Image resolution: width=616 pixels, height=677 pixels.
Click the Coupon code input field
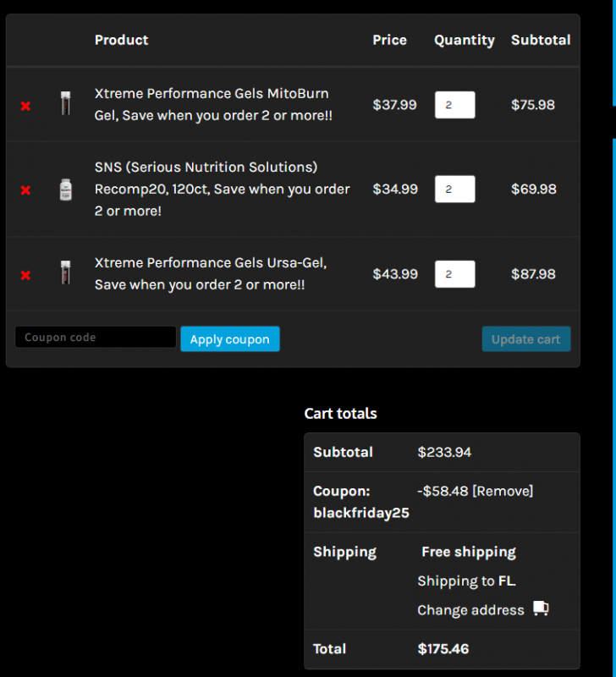coord(96,337)
